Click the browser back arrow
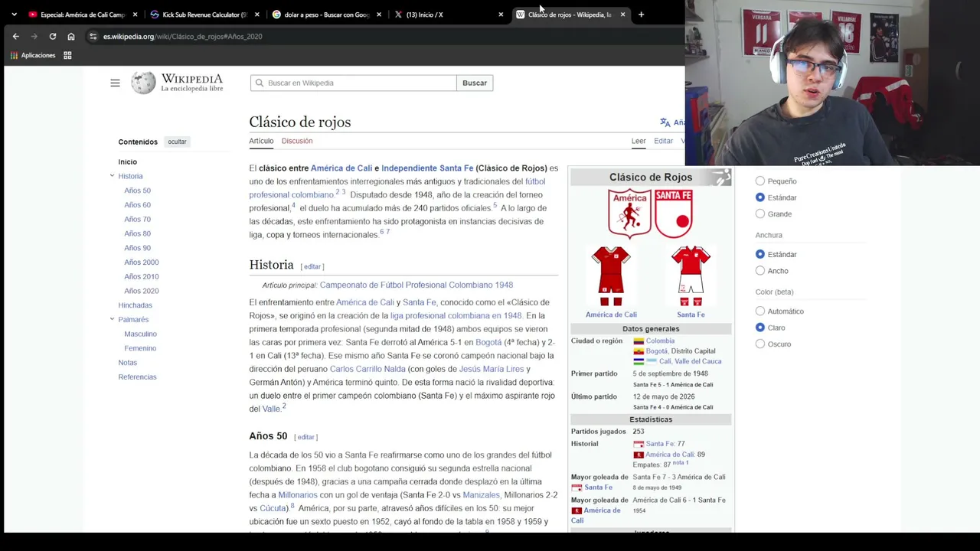This screenshot has width=980, height=551. pos(15,36)
